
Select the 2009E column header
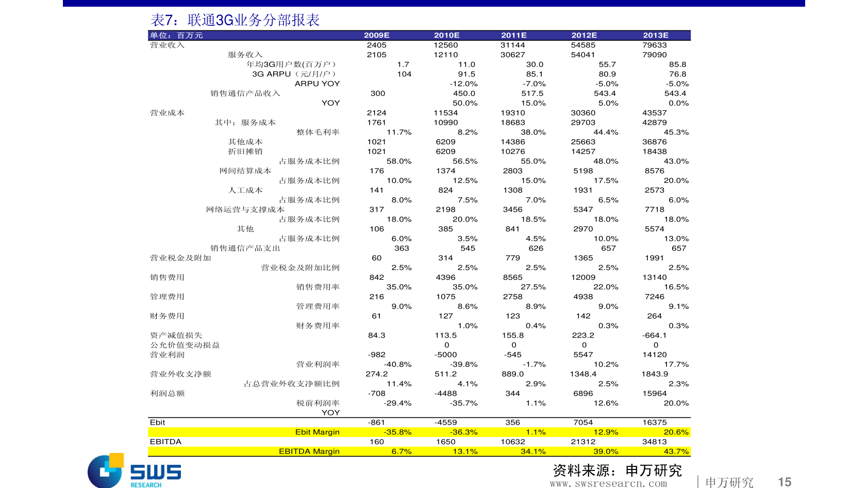pyautogui.click(x=377, y=36)
